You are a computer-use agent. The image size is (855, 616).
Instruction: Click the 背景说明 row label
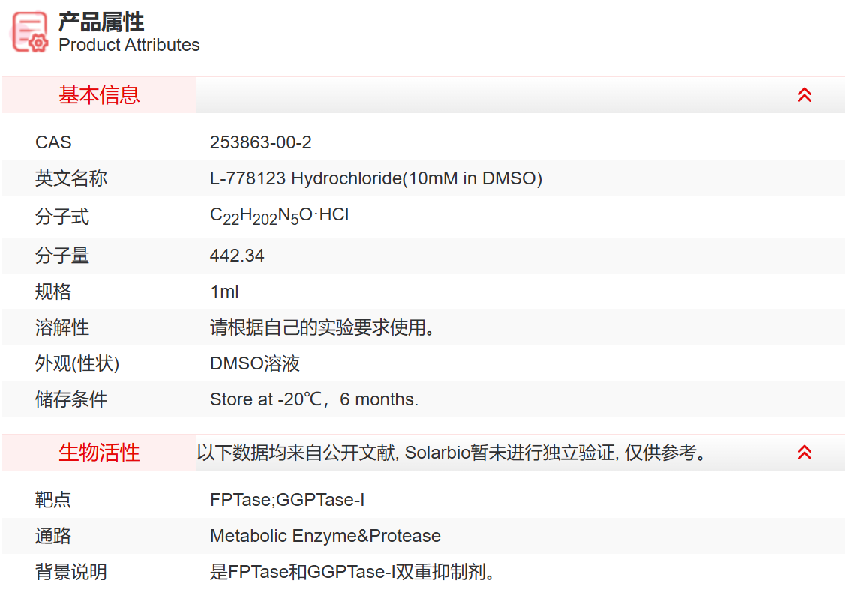pos(71,572)
